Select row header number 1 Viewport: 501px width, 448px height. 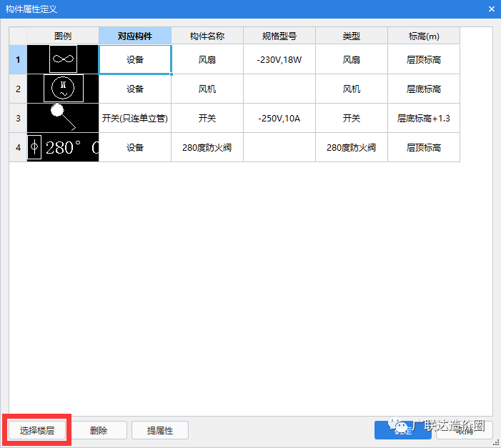[18, 59]
